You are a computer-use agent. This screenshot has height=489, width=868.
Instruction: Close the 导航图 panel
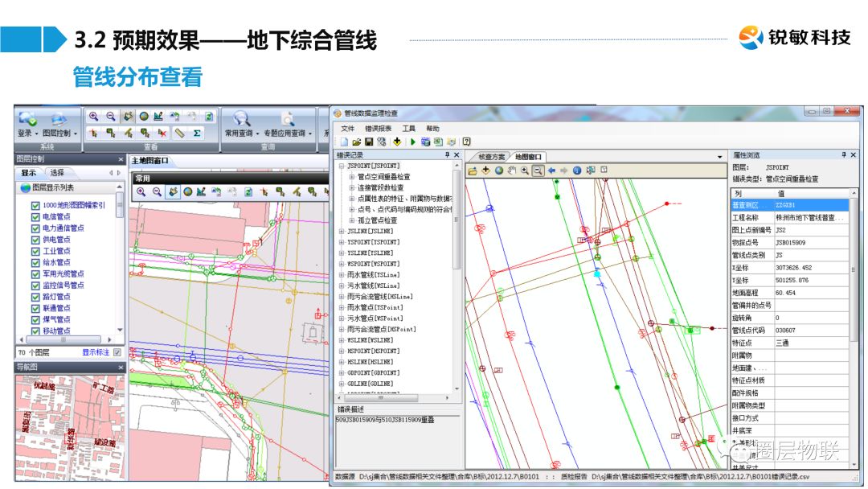tap(121, 368)
